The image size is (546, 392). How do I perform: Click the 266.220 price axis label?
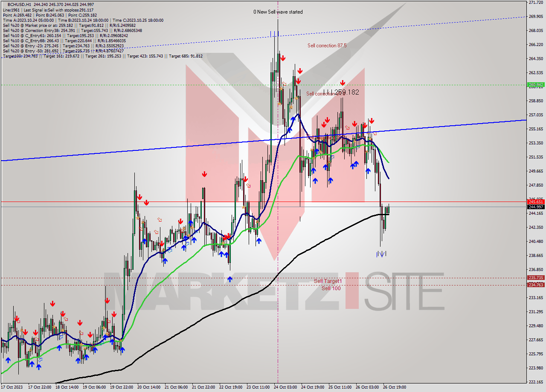tap(535, 44)
